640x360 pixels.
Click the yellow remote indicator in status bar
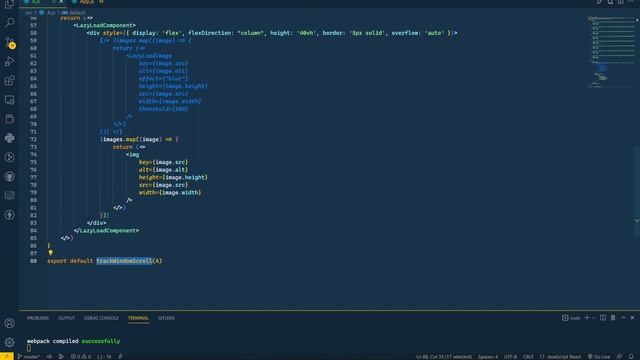(x=7, y=356)
